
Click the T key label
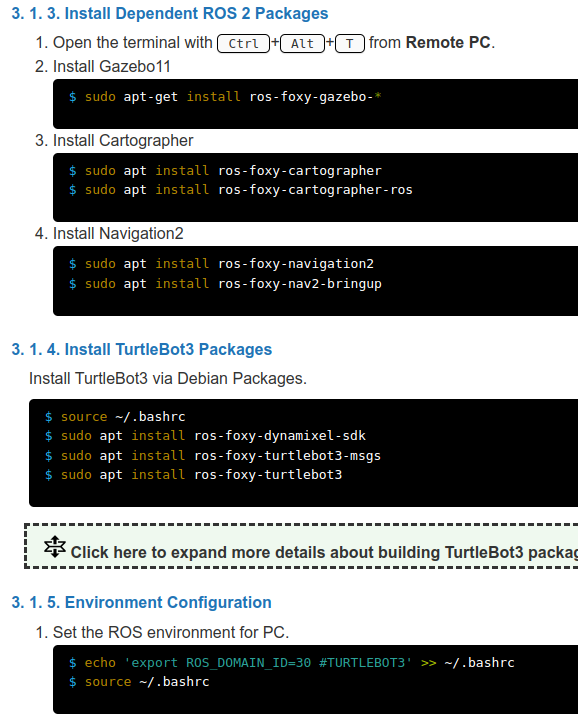coord(350,43)
